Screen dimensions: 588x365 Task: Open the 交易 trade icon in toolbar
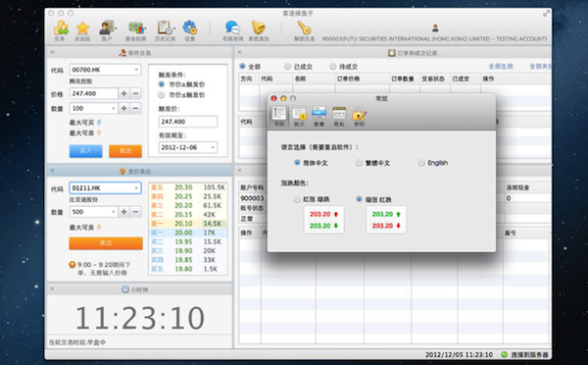(x=61, y=30)
